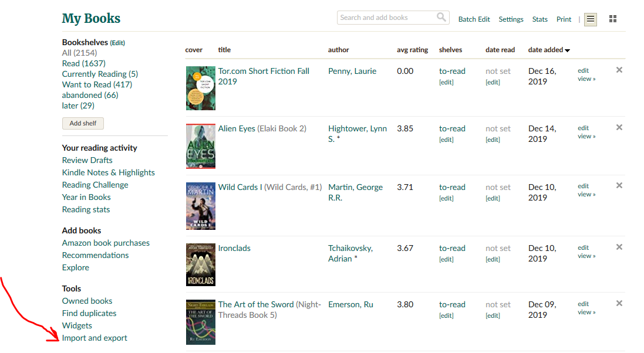Click Edit next to Bookshelves
644x353 pixels.
(x=116, y=42)
